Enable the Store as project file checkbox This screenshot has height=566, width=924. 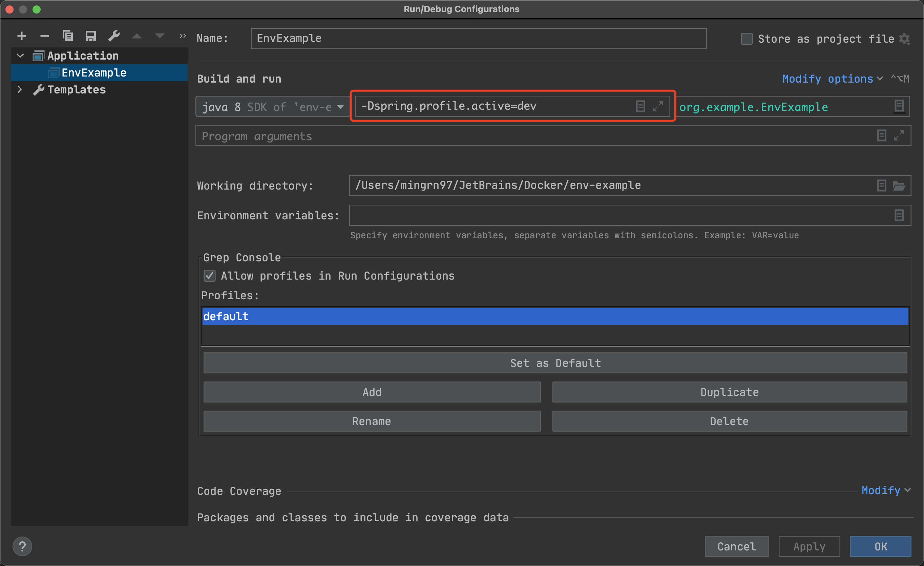pos(746,39)
